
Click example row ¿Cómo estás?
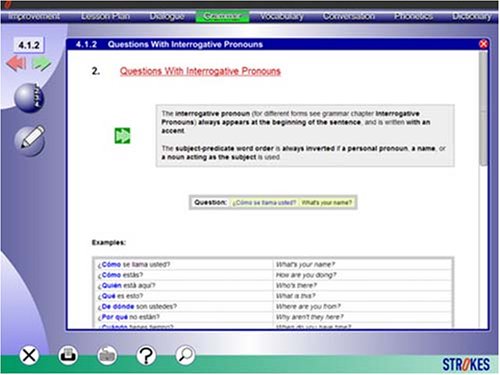point(120,275)
